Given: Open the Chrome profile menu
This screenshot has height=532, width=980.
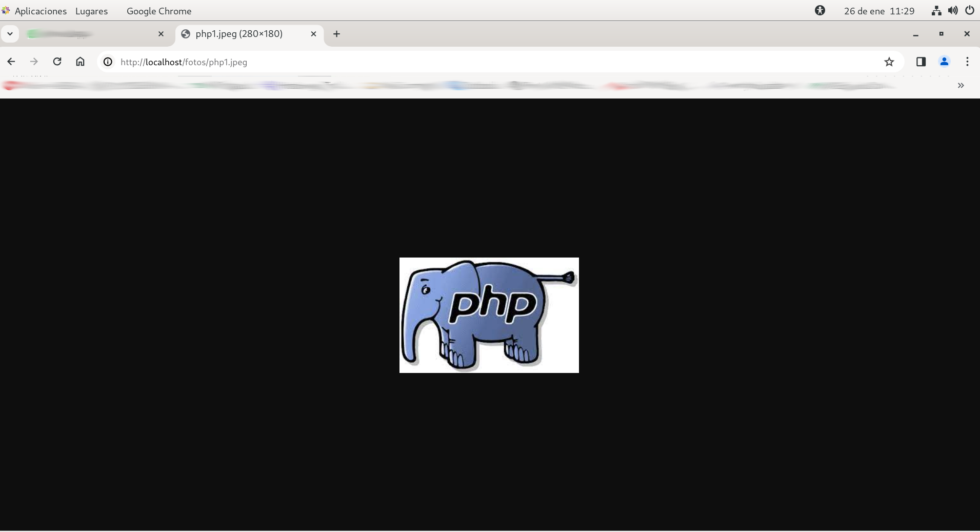Looking at the screenshot, I should click(x=944, y=62).
